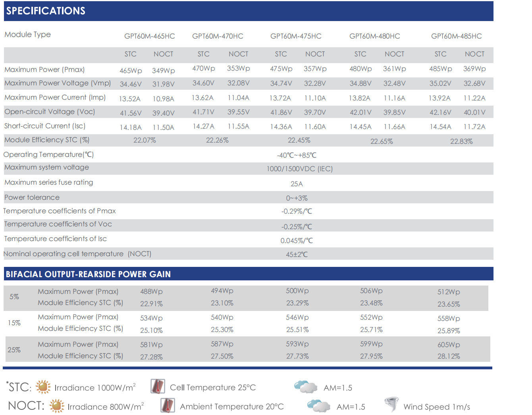This screenshot has height=415, width=532.
Task: Click the Wind Speed tornado icon
Action: (391, 405)
